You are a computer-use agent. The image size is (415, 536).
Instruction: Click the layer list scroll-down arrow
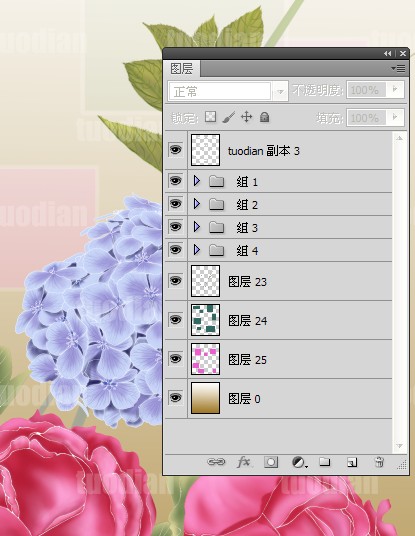[x=399, y=446]
